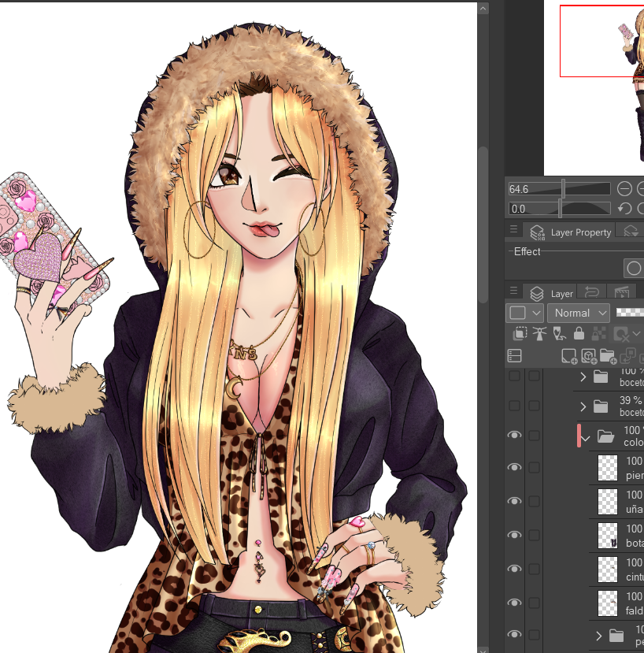Expand the 39% boceto folder
The image size is (644, 653).
(583, 406)
